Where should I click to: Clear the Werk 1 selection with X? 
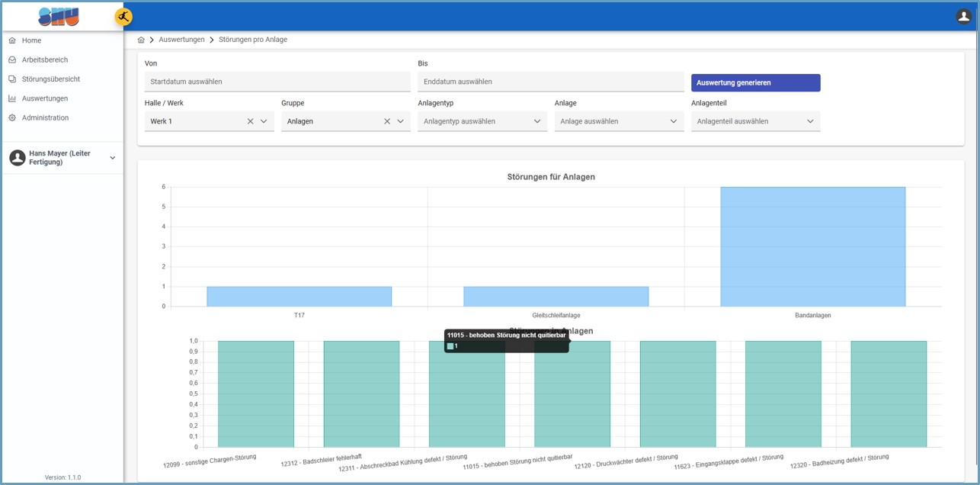250,121
